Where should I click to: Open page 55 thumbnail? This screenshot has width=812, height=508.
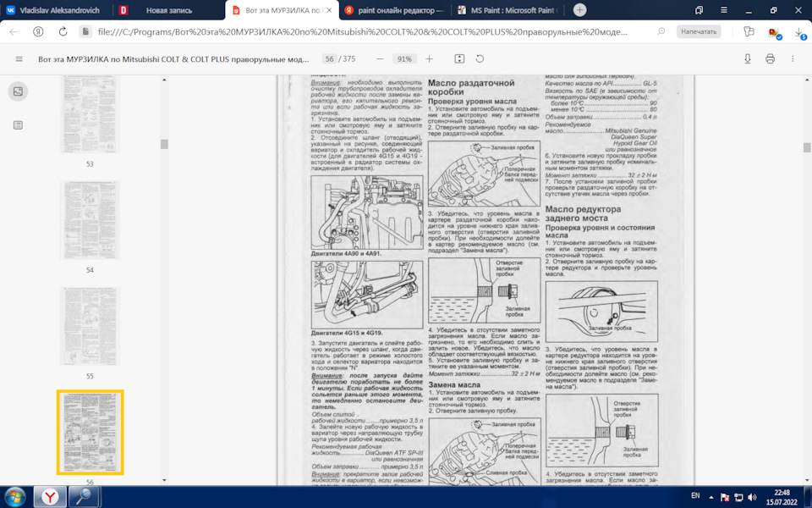(x=91, y=326)
